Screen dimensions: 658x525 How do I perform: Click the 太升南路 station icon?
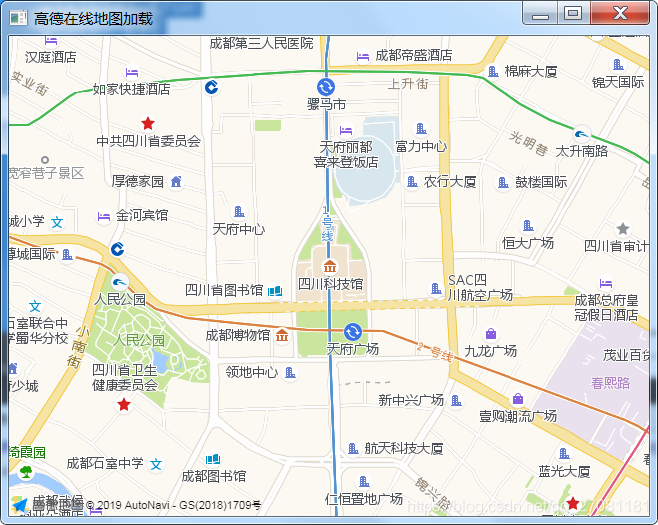pyautogui.click(x=582, y=134)
